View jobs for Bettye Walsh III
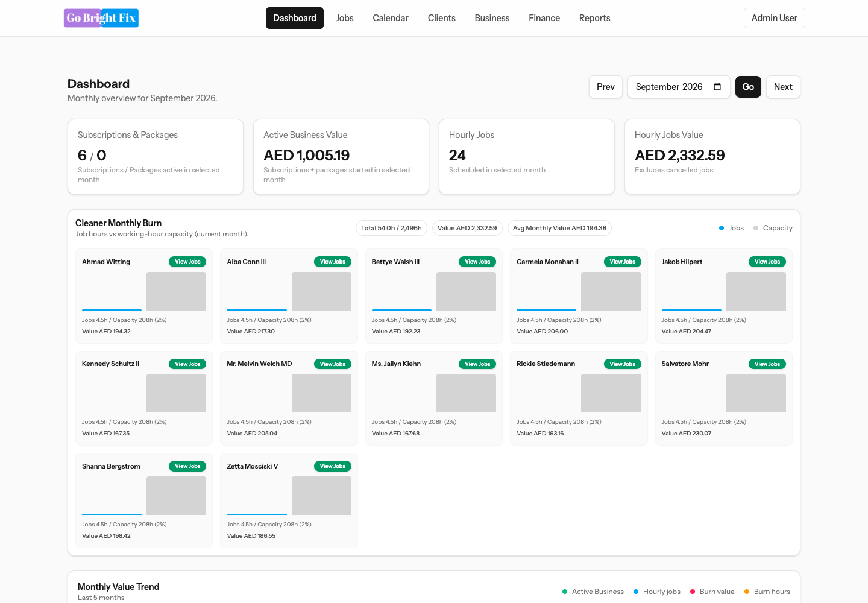This screenshot has height=603, width=868. (477, 262)
